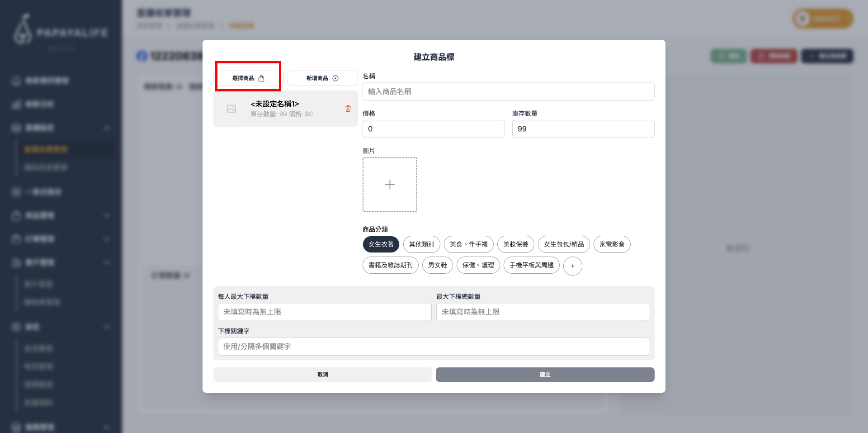
Task: Select the 美妝保養 category chip
Action: [515, 244]
